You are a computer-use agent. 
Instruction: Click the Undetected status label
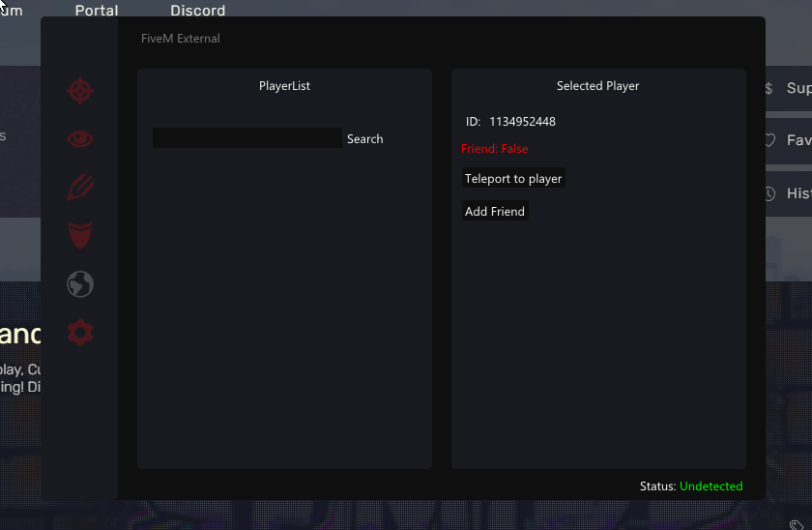click(x=711, y=486)
